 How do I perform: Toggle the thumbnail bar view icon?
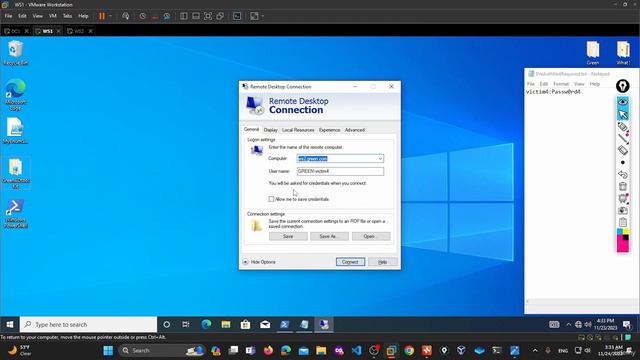[x=196, y=16]
